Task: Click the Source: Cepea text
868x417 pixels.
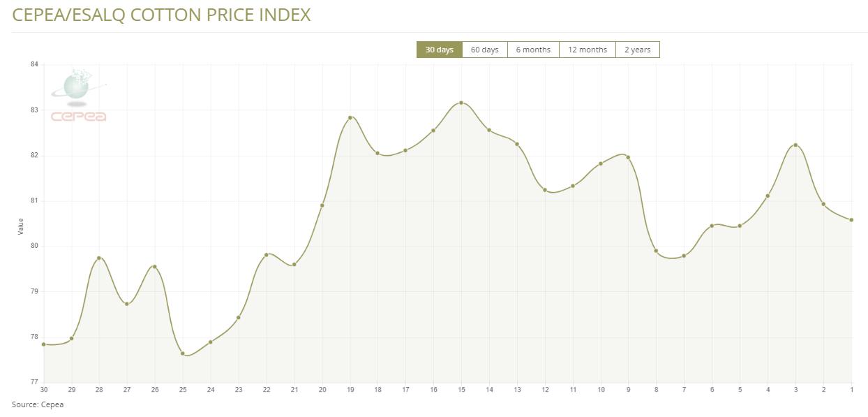Action: [38, 404]
